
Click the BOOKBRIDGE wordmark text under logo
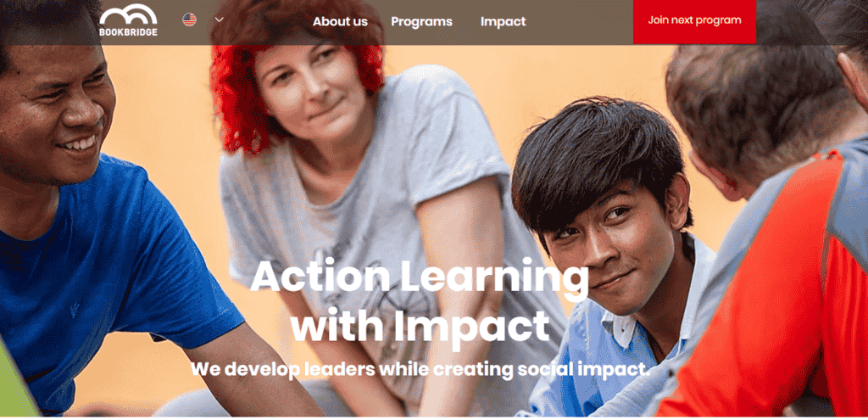pos(128,32)
